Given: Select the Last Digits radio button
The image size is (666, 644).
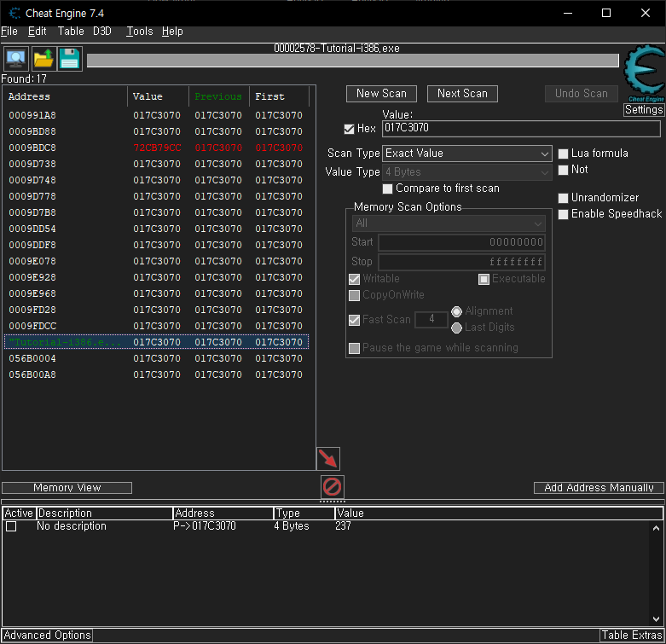Looking at the screenshot, I should click(456, 328).
